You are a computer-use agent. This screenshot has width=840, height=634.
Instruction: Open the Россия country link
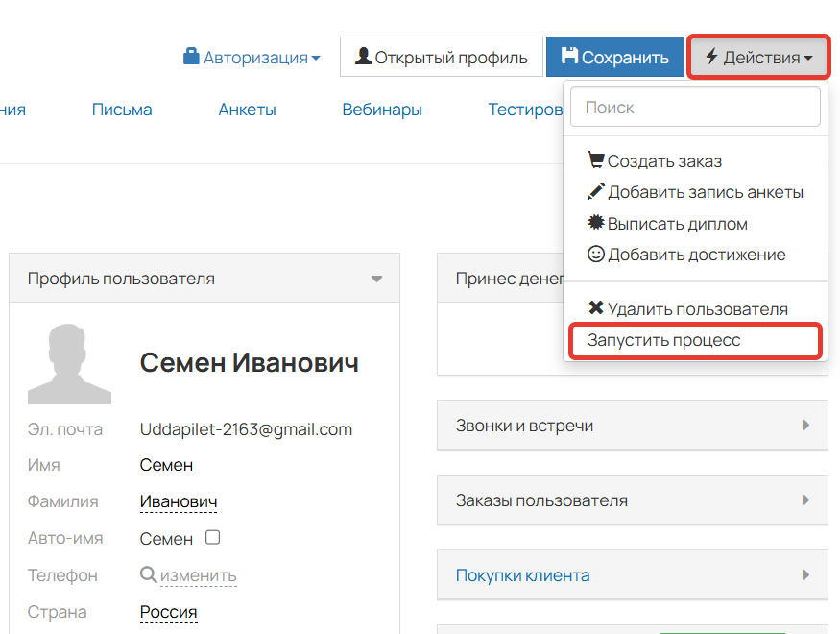pyautogui.click(x=168, y=611)
